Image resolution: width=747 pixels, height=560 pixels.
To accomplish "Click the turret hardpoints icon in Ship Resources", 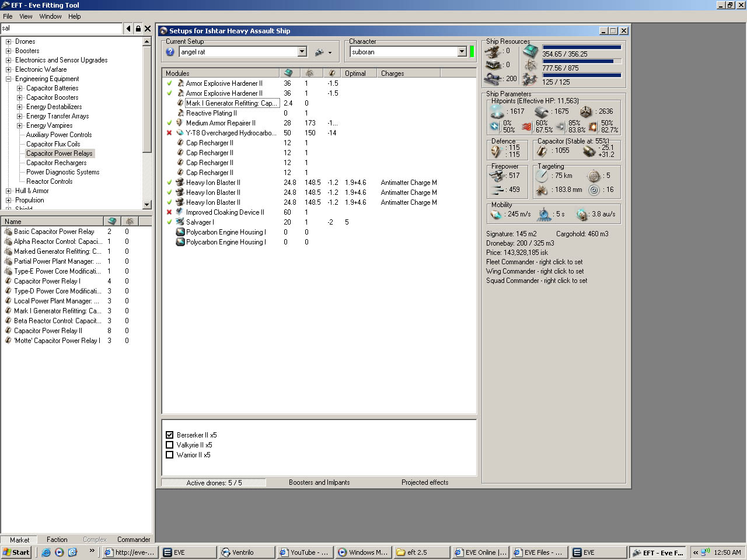I will click(x=493, y=51).
